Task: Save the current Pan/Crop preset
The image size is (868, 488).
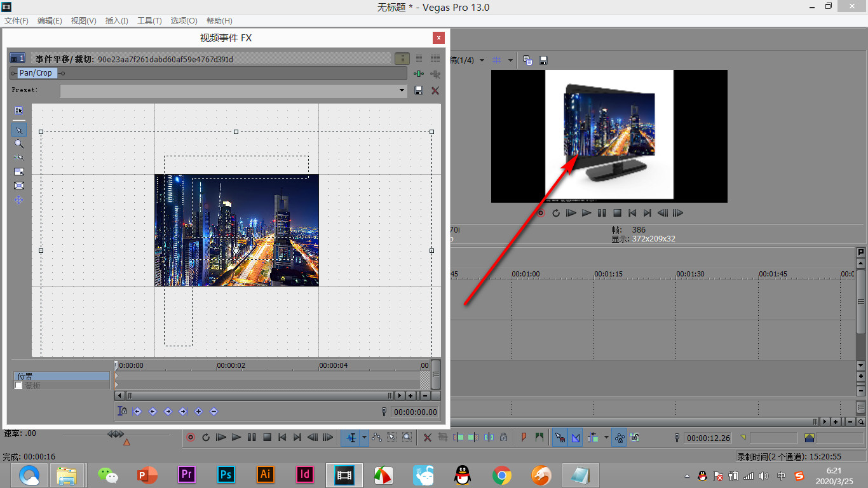Action: (419, 91)
